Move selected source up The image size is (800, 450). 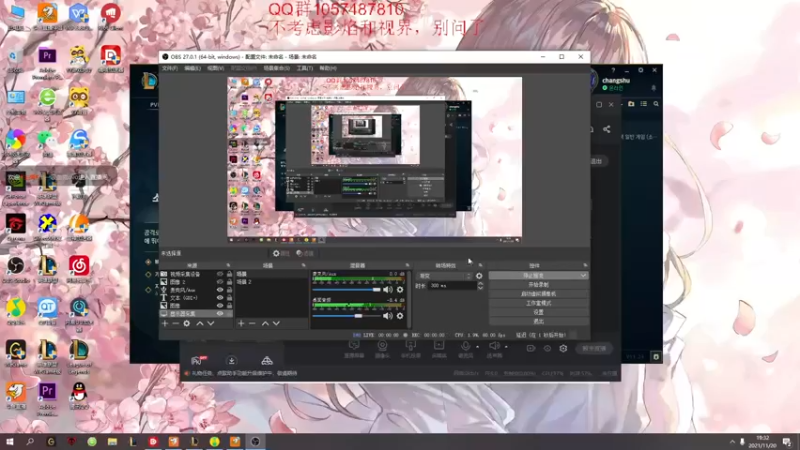200,323
